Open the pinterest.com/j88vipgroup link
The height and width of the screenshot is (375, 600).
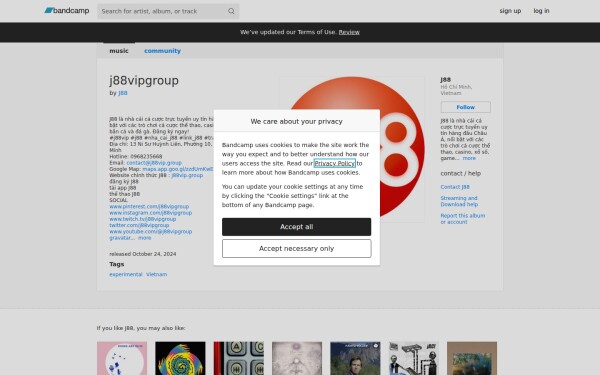point(149,207)
